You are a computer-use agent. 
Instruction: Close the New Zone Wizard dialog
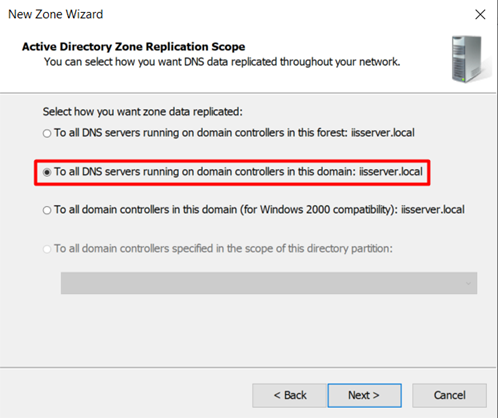click(x=480, y=14)
